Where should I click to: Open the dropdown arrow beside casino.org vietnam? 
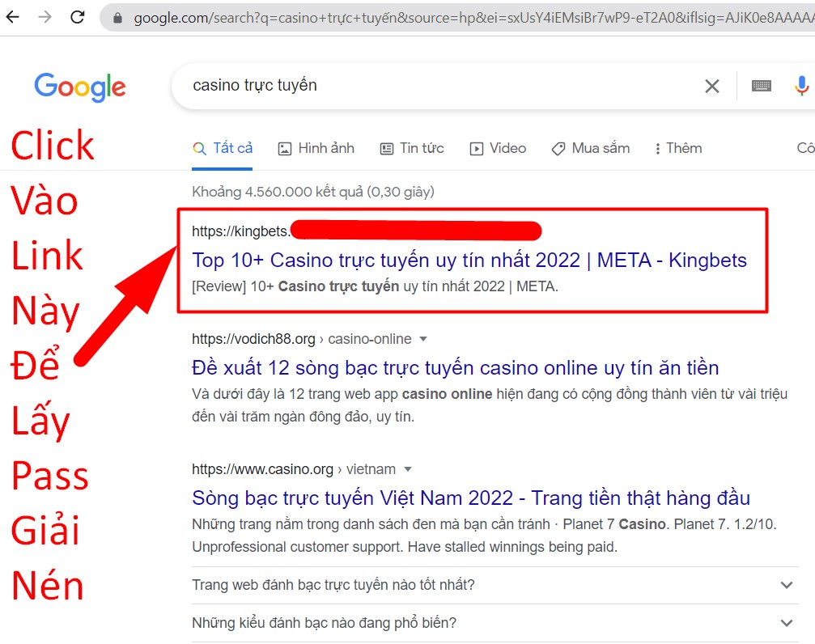point(408,469)
